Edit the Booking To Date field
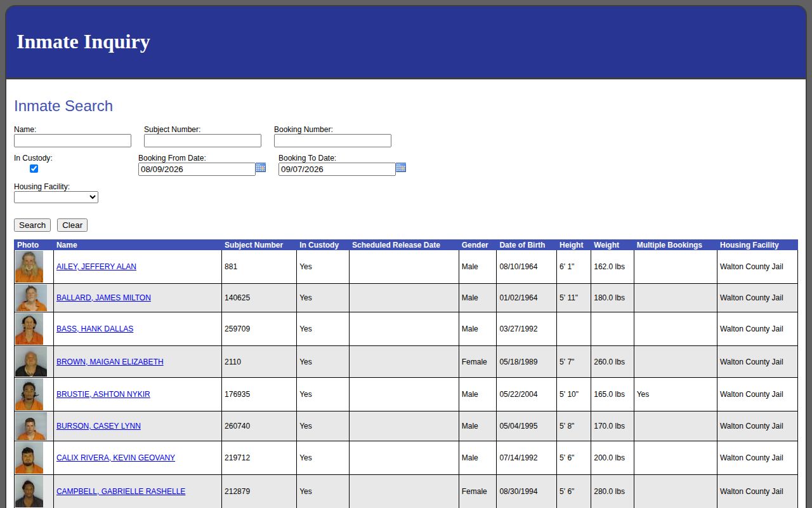 pyautogui.click(x=337, y=170)
